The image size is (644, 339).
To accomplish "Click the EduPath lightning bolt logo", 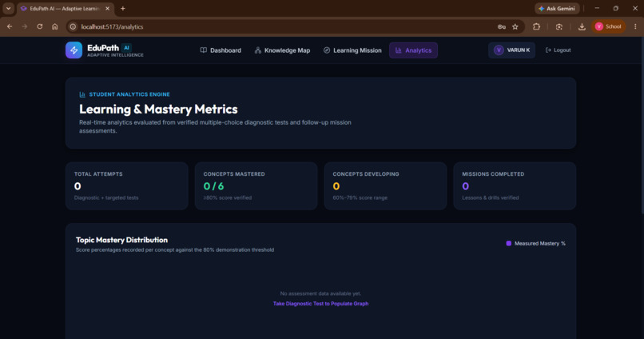I will pyautogui.click(x=74, y=50).
